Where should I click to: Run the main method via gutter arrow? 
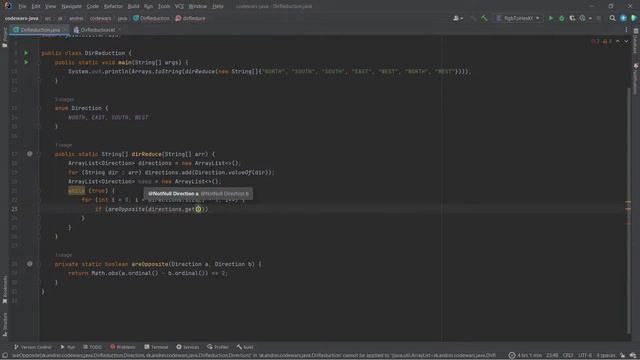coord(26,62)
